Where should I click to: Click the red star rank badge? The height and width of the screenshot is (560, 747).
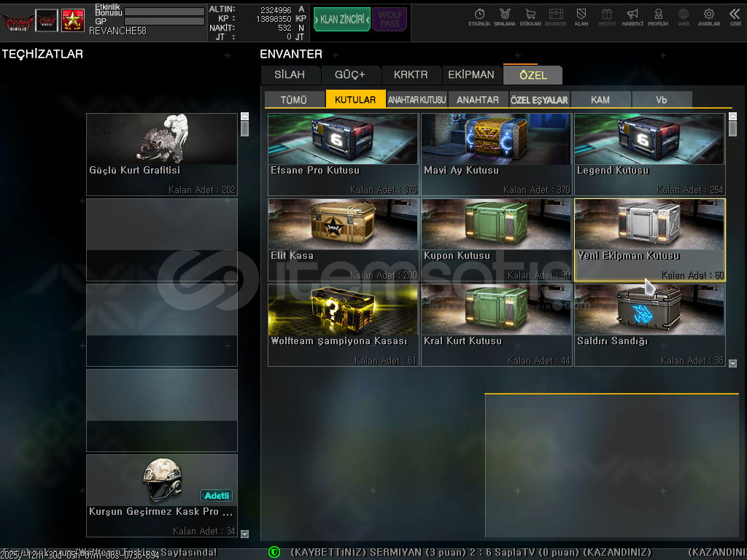(x=73, y=20)
